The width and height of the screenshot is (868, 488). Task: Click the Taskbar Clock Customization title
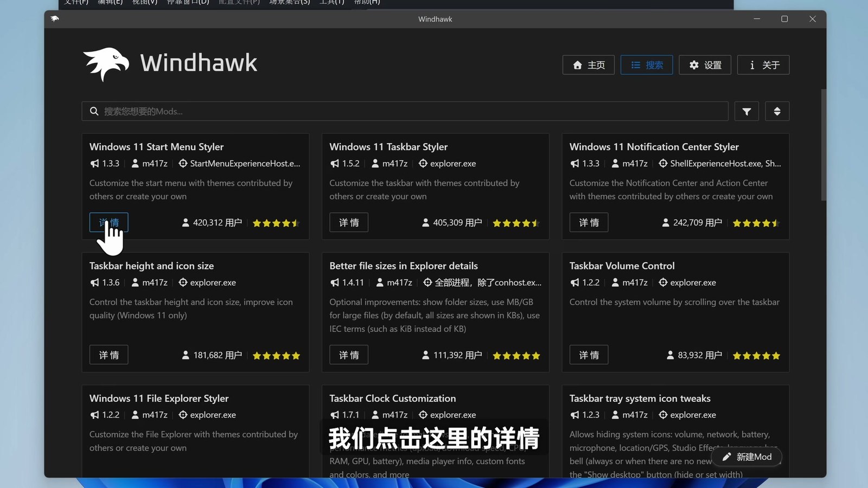coord(393,399)
